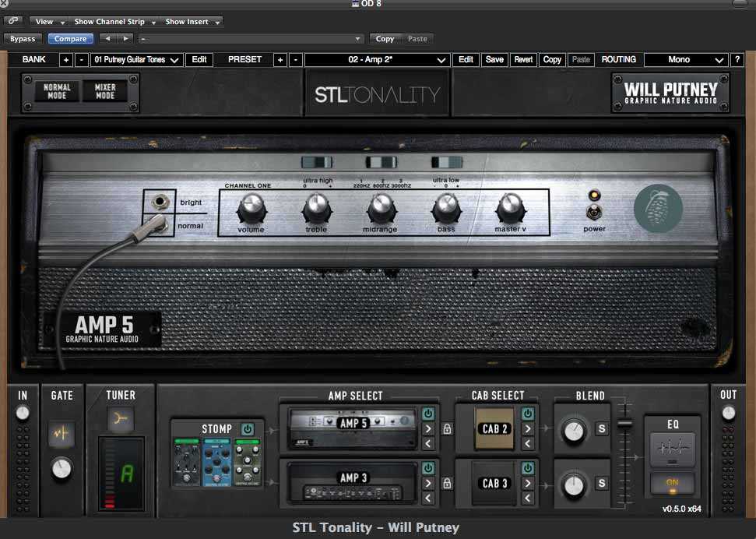Click the master v knob
756x539 pixels.
click(x=511, y=209)
